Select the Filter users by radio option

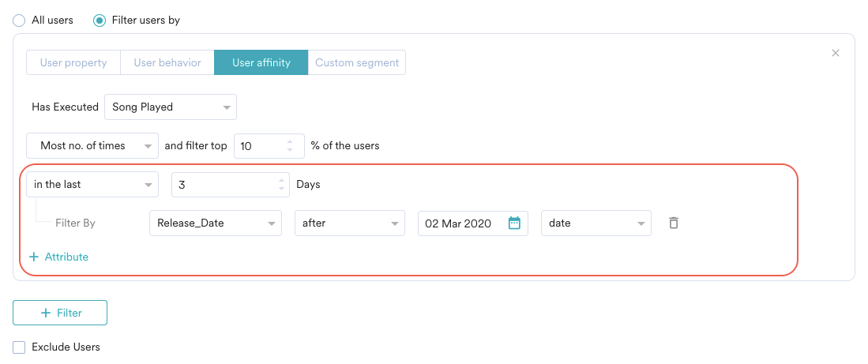point(100,21)
